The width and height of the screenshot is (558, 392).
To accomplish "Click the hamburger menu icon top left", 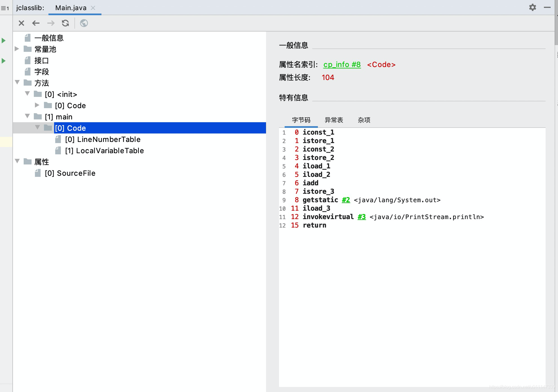I will pyautogui.click(x=4, y=8).
